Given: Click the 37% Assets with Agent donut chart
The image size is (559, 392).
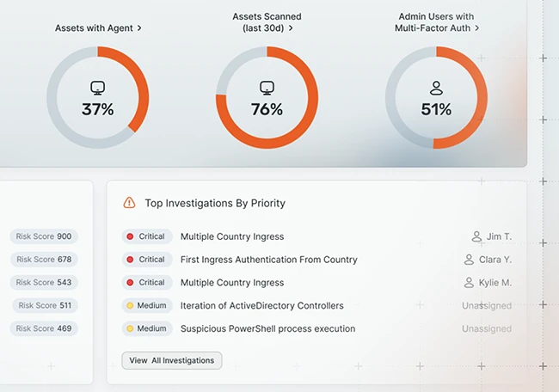Looking at the screenshot, I should tap(98, 97).
